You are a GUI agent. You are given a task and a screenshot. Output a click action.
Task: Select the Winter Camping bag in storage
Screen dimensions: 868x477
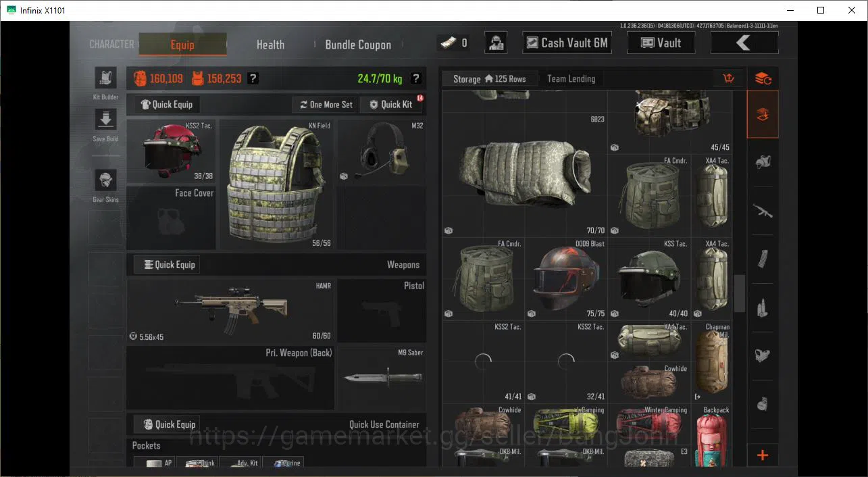coord(649,424)
